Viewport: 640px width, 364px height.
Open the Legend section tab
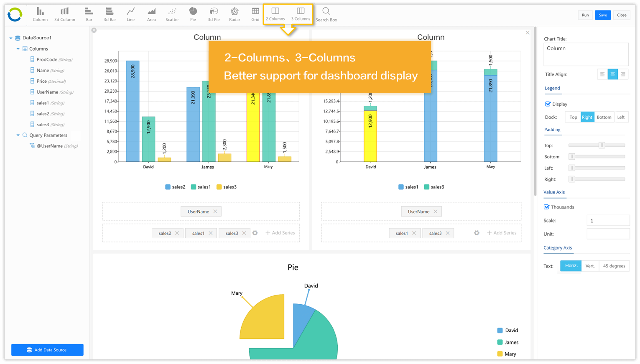552,88
